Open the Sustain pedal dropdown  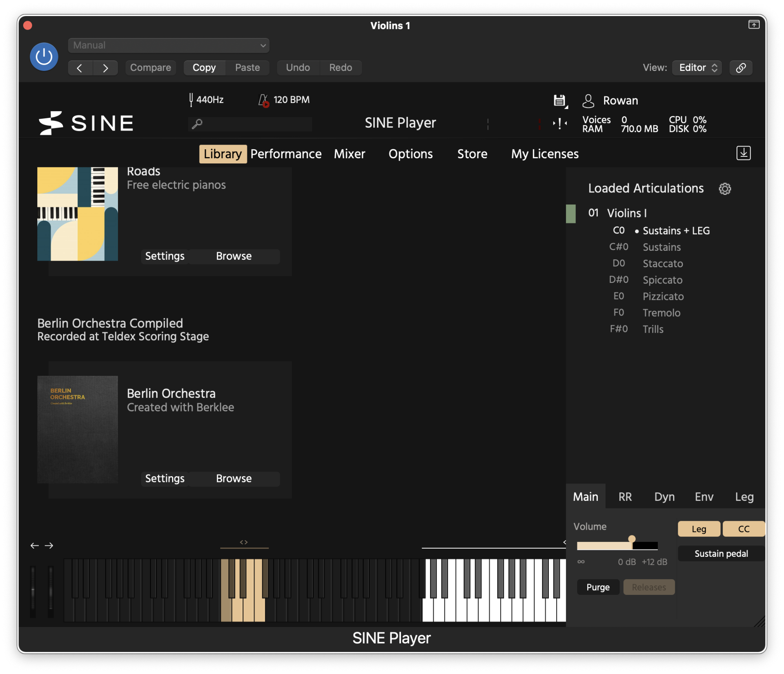point(721,554)
